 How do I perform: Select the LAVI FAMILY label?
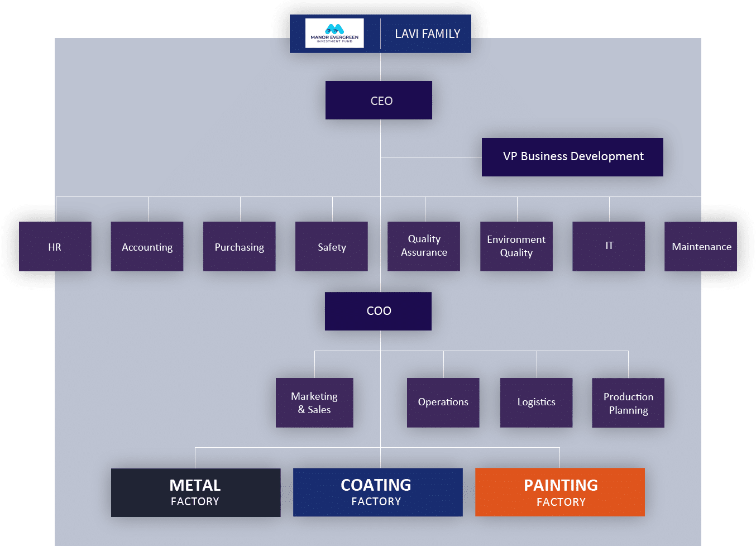click(427, 34)
